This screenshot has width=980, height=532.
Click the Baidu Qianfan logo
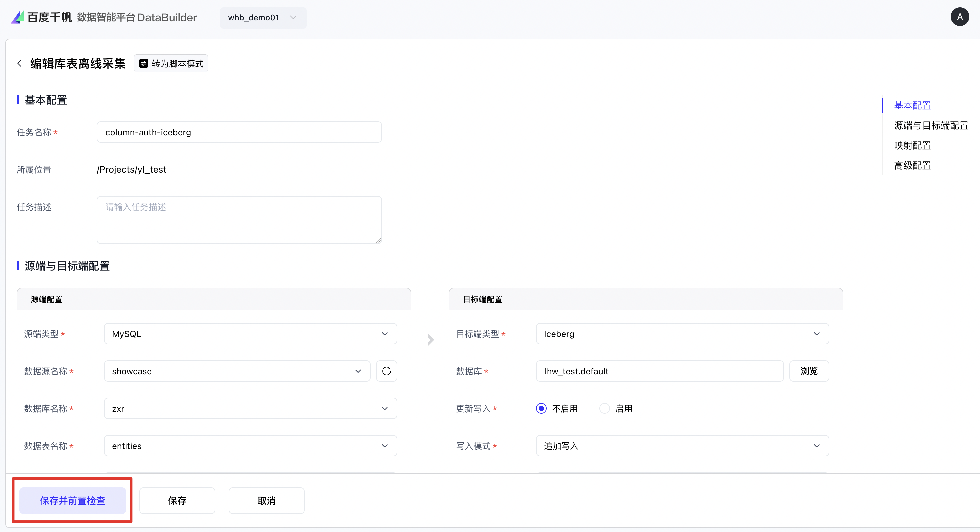click(x=41, y=17)
